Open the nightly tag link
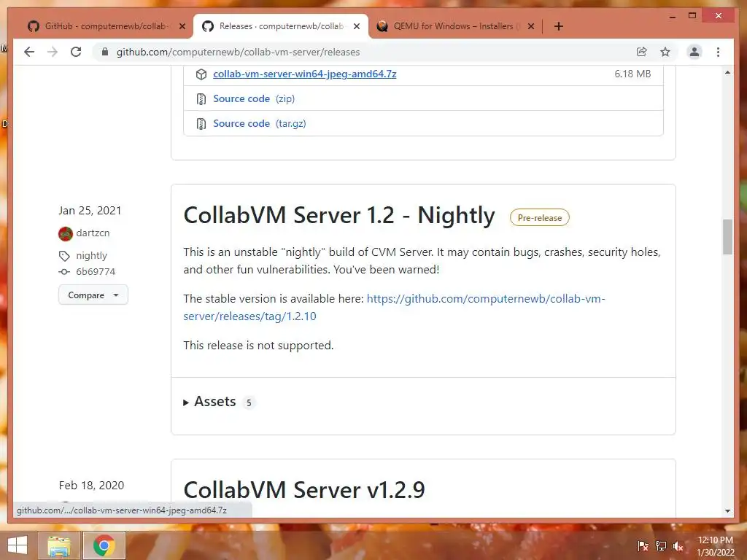The height and width of the screenshot is (560, 747). pos(91,256)
